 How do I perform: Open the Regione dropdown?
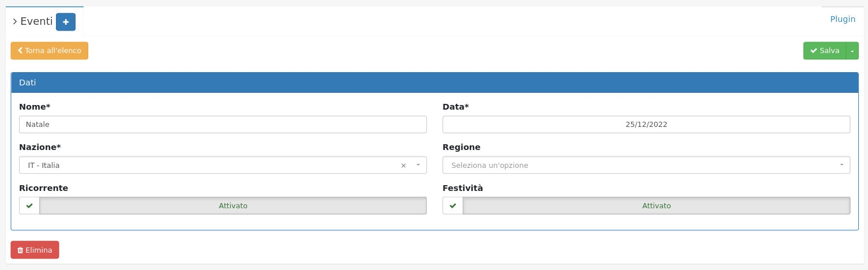[646, 166]
